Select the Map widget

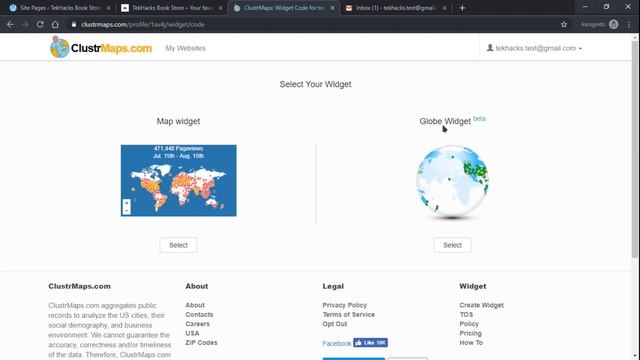click(178, 245)
